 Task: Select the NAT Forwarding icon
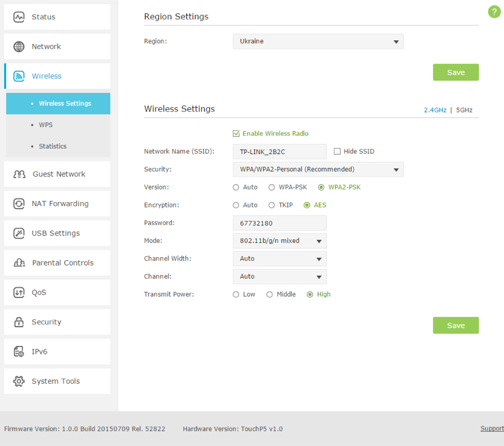pos(19,204)
